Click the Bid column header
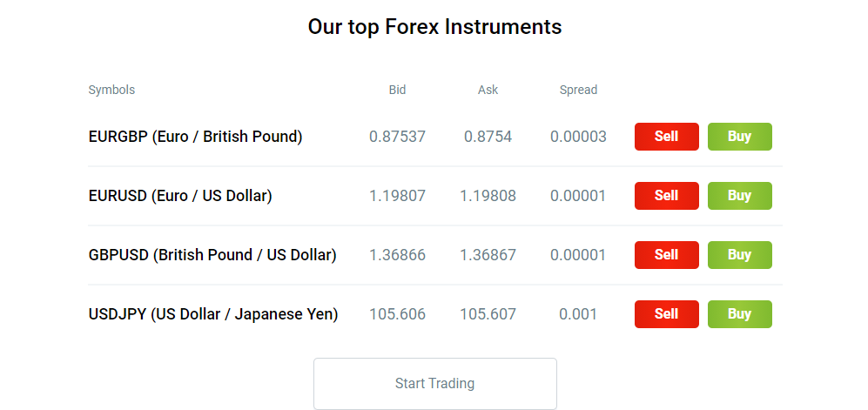This screenshot has height=410, width=868. [398, 90]
